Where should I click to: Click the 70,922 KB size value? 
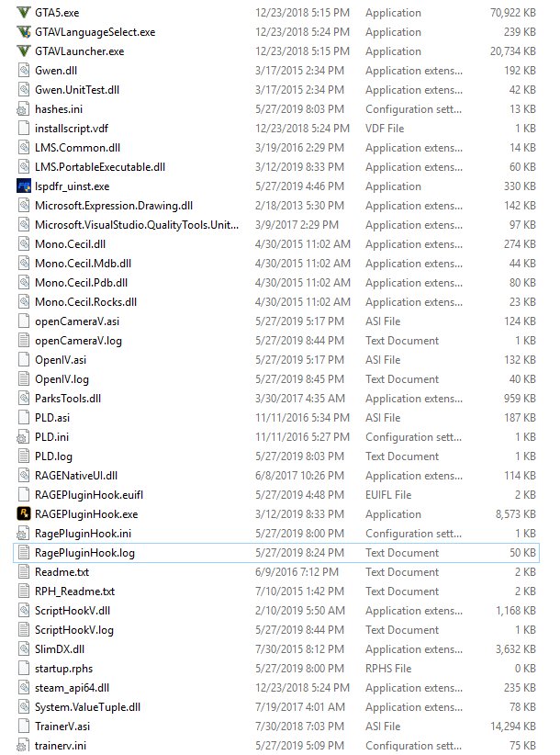(x=513, y=13)
